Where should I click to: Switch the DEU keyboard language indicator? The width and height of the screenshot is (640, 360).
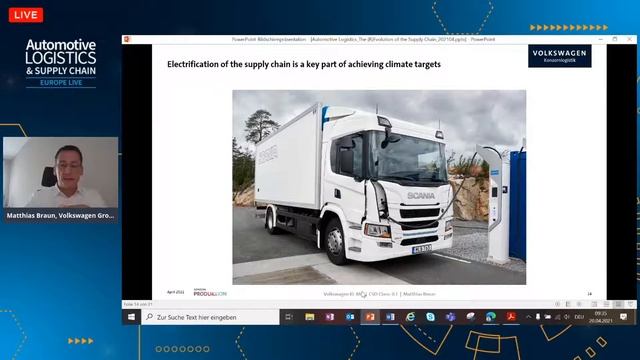[579, 317]
